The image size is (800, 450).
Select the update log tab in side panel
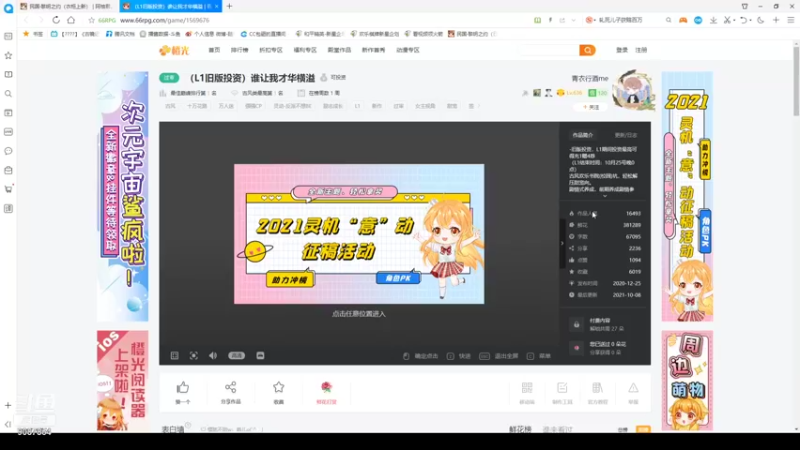tap(626, 135)
